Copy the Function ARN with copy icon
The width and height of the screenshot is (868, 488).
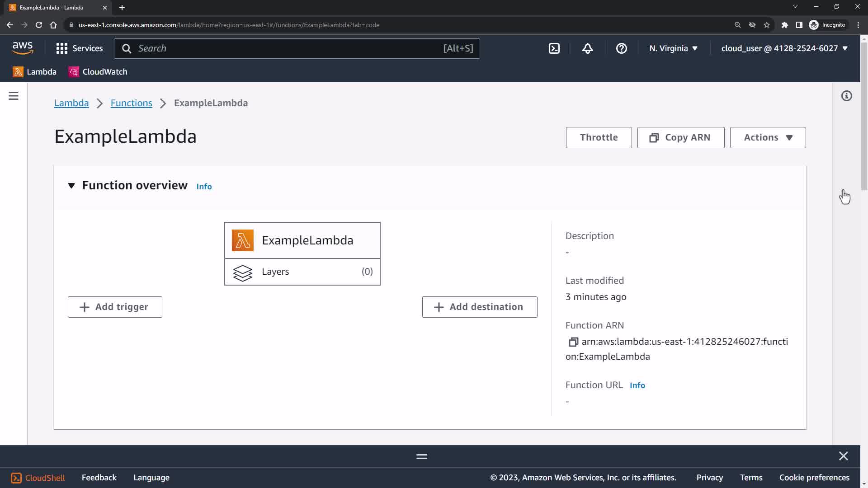click(573, 342)
